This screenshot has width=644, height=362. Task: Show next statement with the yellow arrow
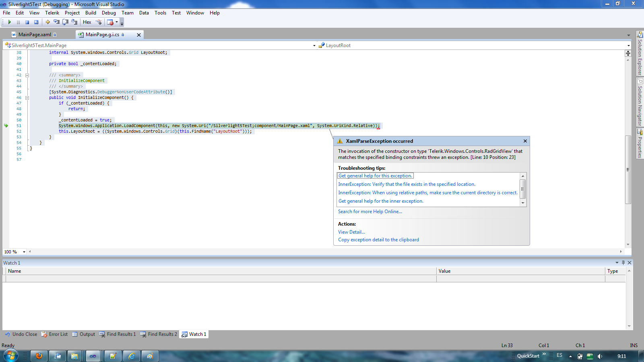point(47,22)
